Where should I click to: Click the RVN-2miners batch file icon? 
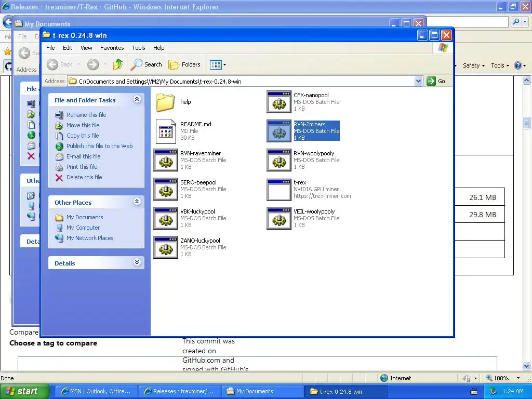click(279, 131)
